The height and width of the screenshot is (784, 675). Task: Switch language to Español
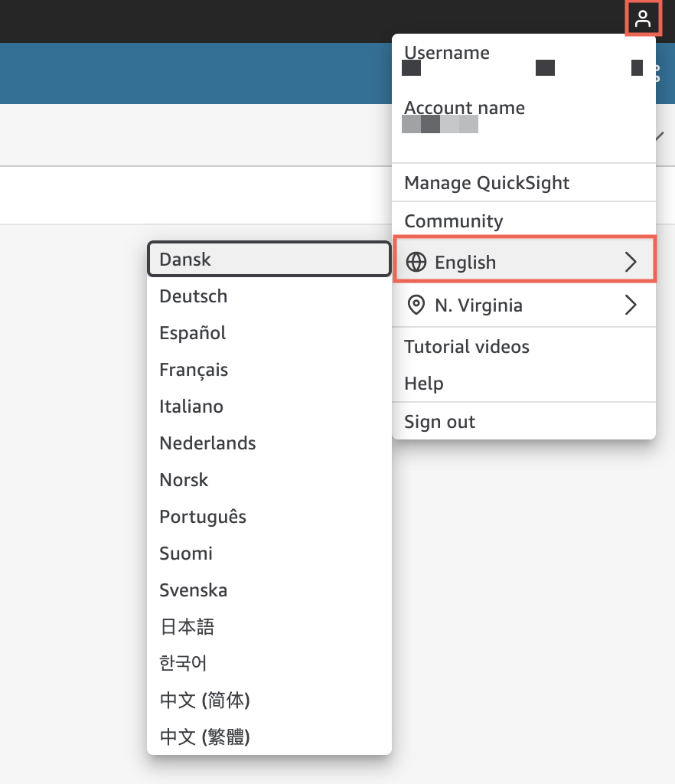192,333
